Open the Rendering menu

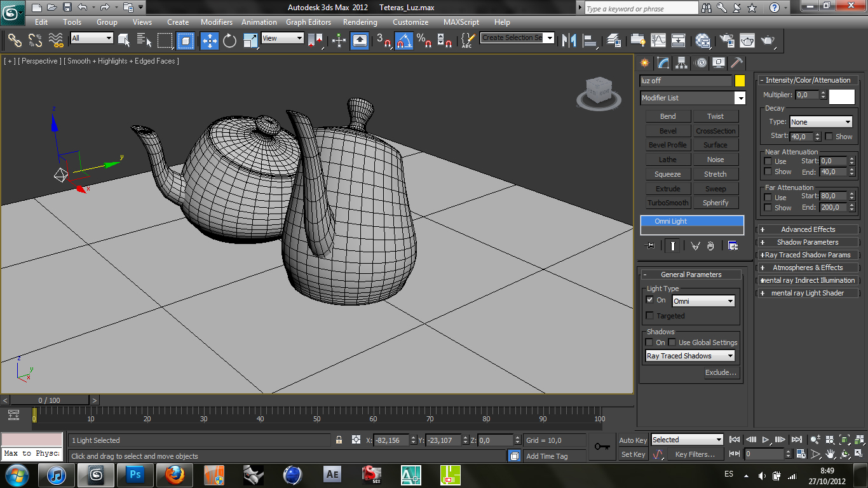tap(360, 22)
